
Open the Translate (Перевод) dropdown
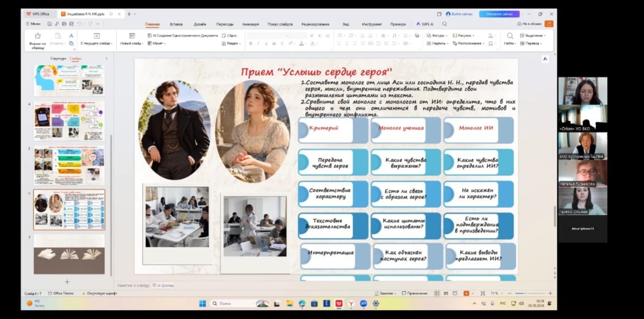[x=531, y=43]
